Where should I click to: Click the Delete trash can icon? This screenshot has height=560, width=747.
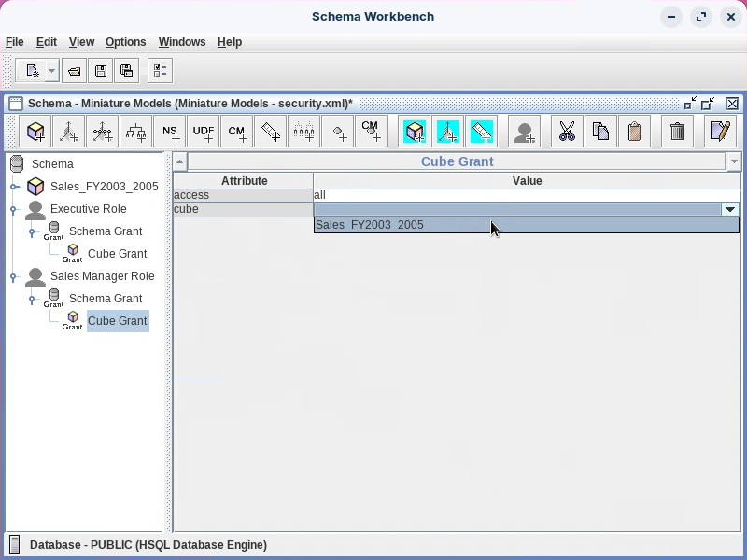point(678,132)
